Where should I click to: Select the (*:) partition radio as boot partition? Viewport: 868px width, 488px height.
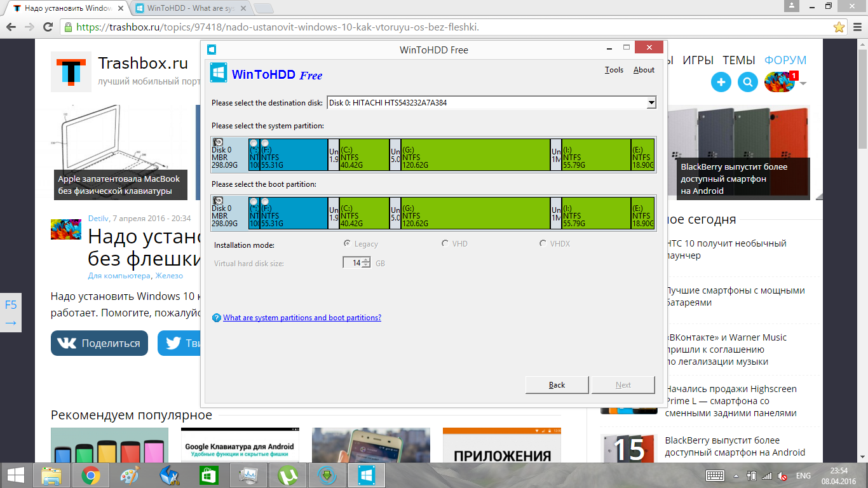254,201
